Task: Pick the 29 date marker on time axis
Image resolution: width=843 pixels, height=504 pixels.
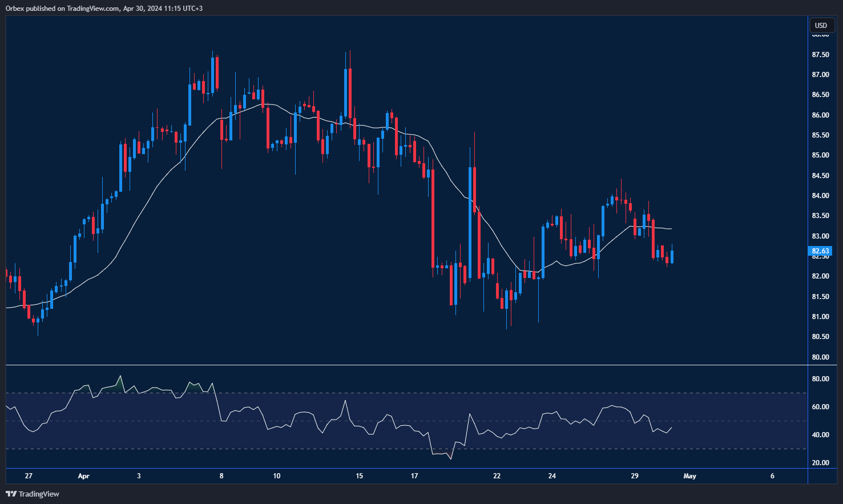Action: (635, 476)
